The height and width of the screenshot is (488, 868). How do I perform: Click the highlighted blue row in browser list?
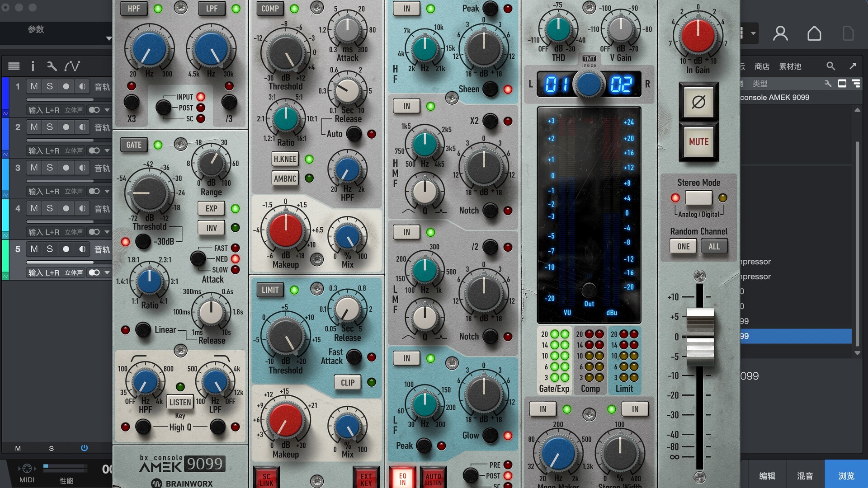pyautogui.click(x=796, y=336)
